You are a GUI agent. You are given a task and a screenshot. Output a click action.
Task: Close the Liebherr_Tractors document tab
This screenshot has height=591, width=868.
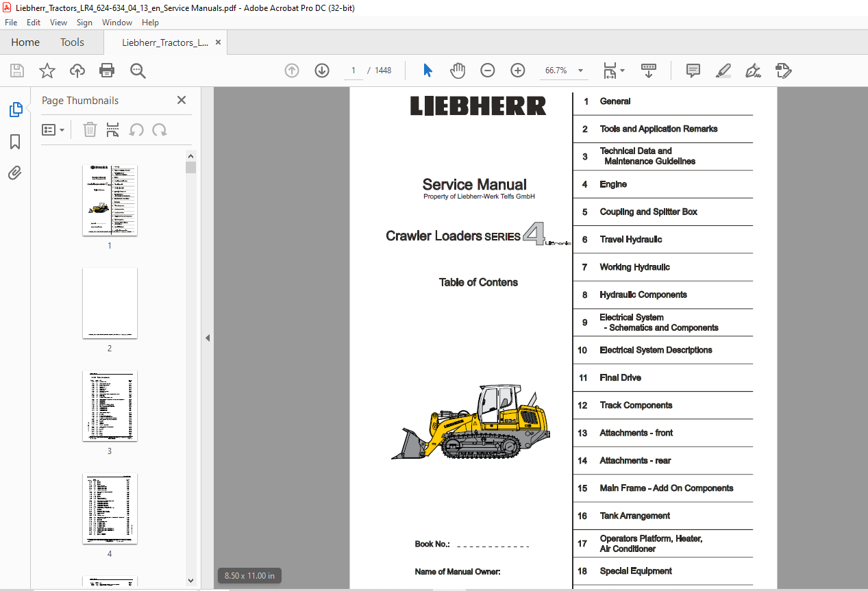(218, 42)
